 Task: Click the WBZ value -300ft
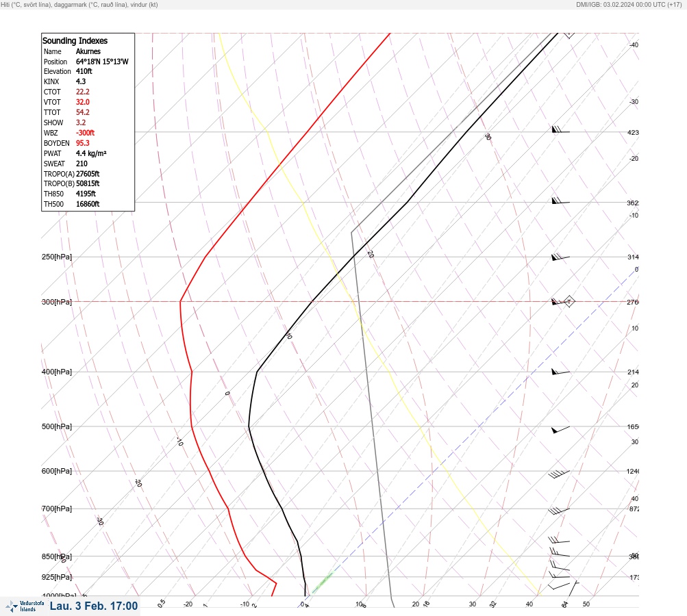[85, 133]
